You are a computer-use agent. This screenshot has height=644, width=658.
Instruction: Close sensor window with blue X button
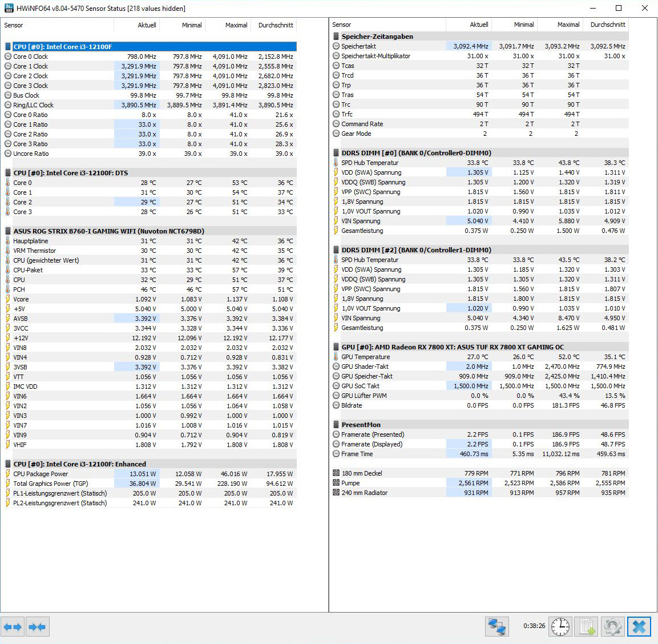coord(639,627)
